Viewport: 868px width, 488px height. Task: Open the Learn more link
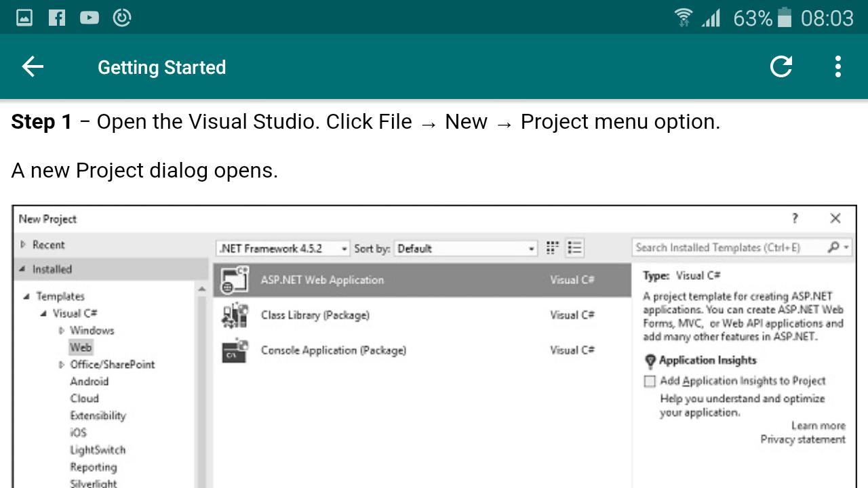pos(818,426)
